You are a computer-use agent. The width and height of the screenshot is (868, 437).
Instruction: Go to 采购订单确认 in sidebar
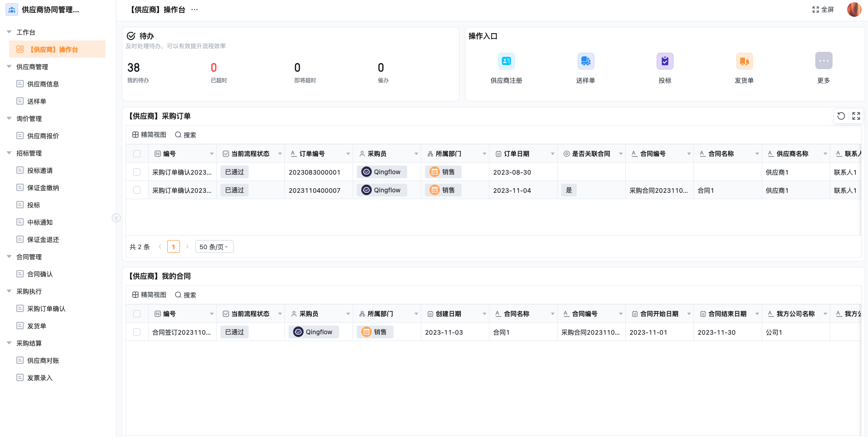click(x=46, y=309)
